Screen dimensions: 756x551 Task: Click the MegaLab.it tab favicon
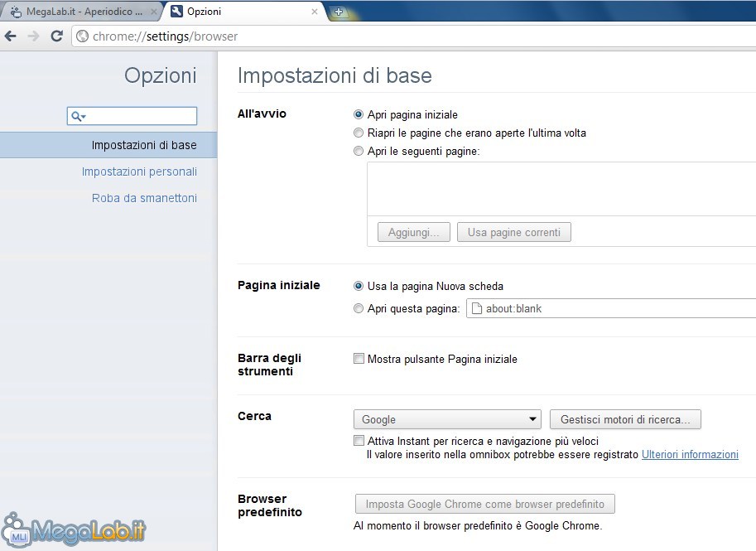[16, 12]
